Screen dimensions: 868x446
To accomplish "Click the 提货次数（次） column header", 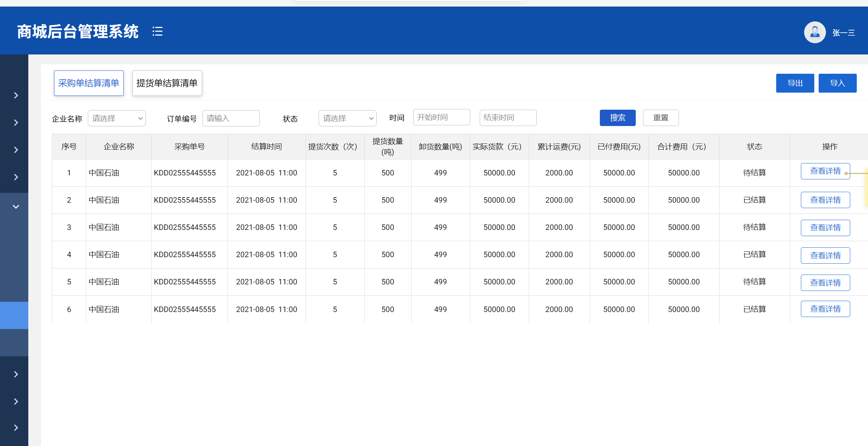I will [335, 146].
